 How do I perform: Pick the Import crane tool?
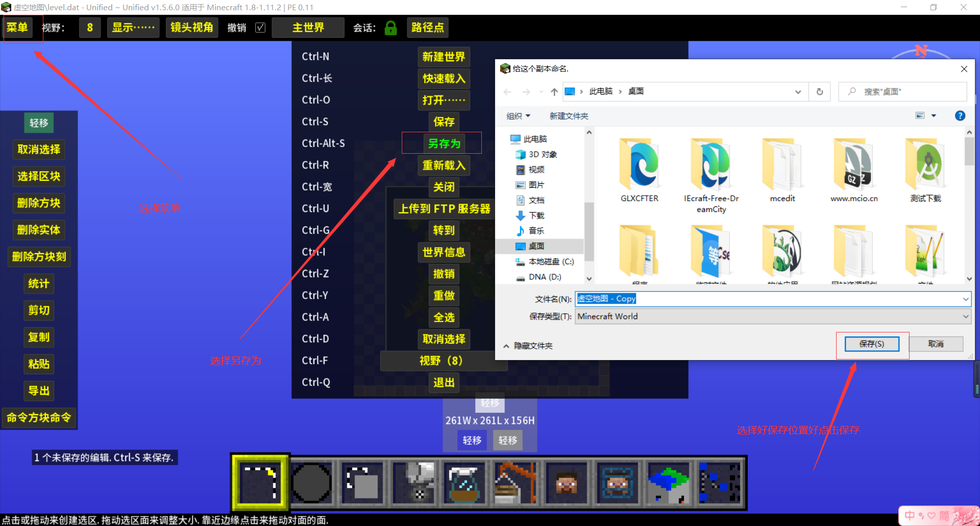[x=515, y=483]
